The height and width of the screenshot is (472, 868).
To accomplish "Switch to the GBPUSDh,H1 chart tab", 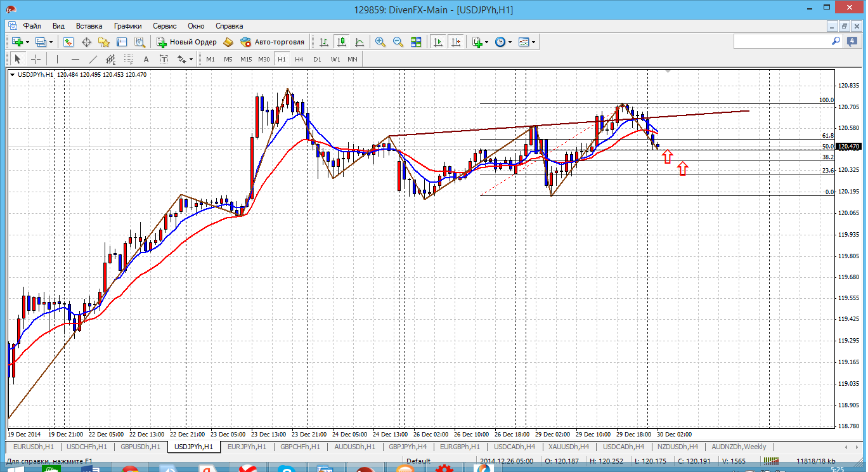I will [x=141, y=447].
